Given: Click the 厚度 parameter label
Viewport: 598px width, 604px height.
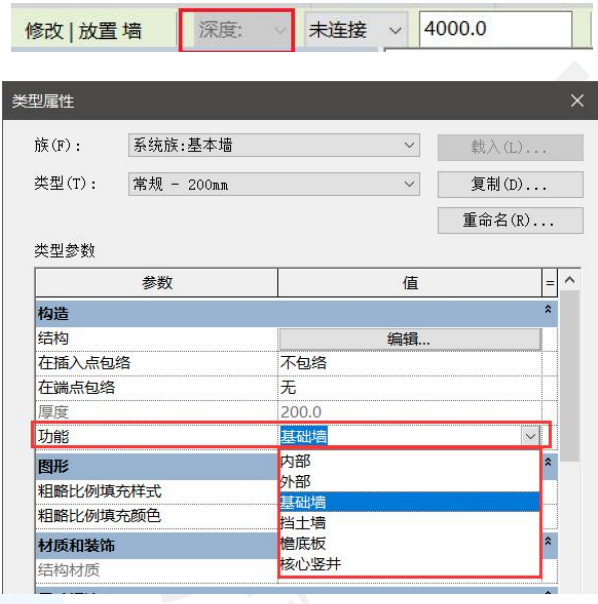Looking at the screenshot, I should (x=53, y=412).
